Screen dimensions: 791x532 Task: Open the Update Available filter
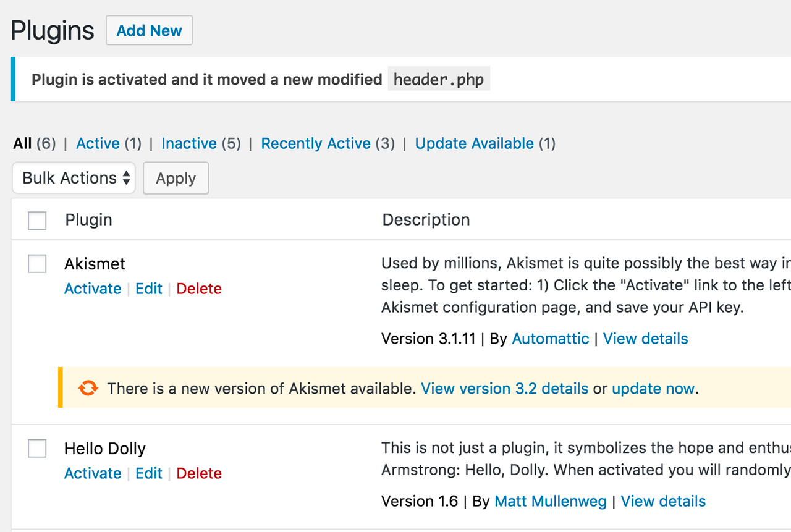pyautogui.click(x=474, y=143)
